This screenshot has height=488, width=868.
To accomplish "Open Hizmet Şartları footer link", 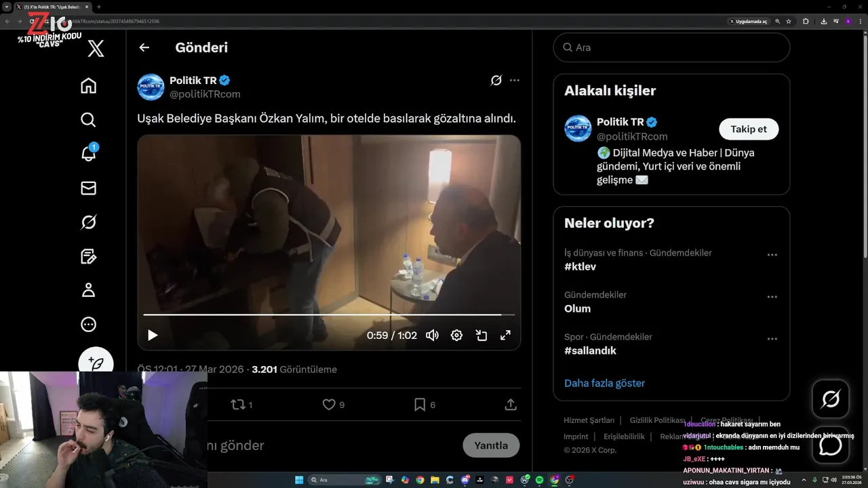I will coord(589,420).
